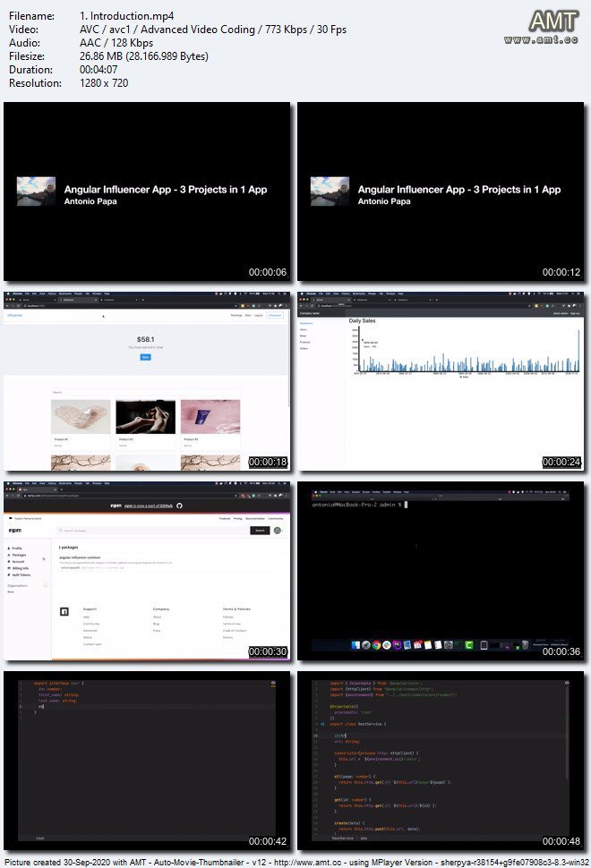591x868 pixels.
Task: Click the product search field in the Influencer app
Action: coord(145,392)
